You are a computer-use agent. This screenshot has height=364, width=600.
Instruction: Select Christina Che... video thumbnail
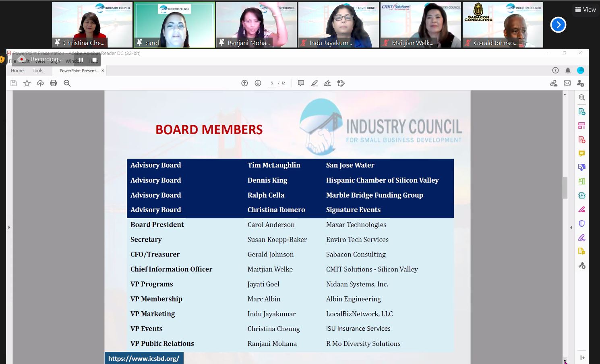(x=92, y=25)
